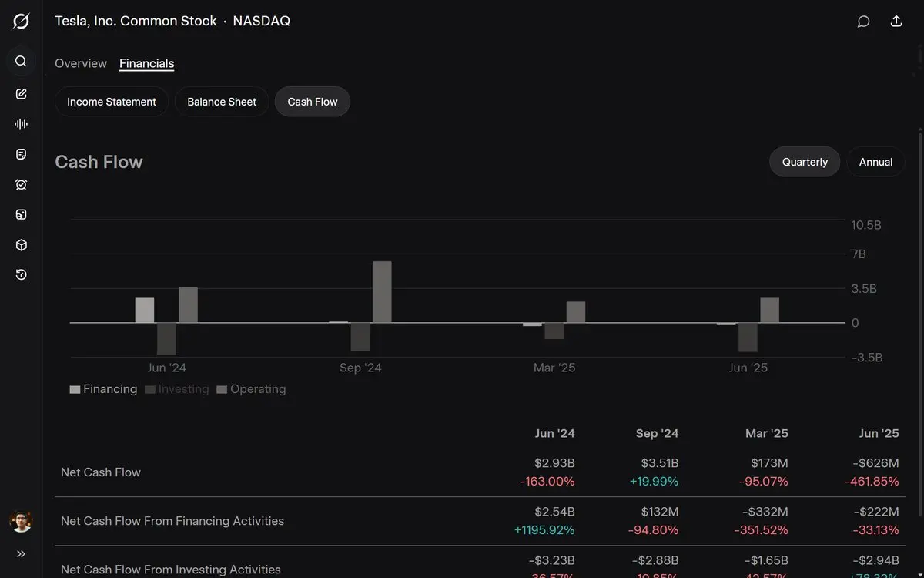
Task: Click the Jun '24 table column header
Action: [555, 433]
